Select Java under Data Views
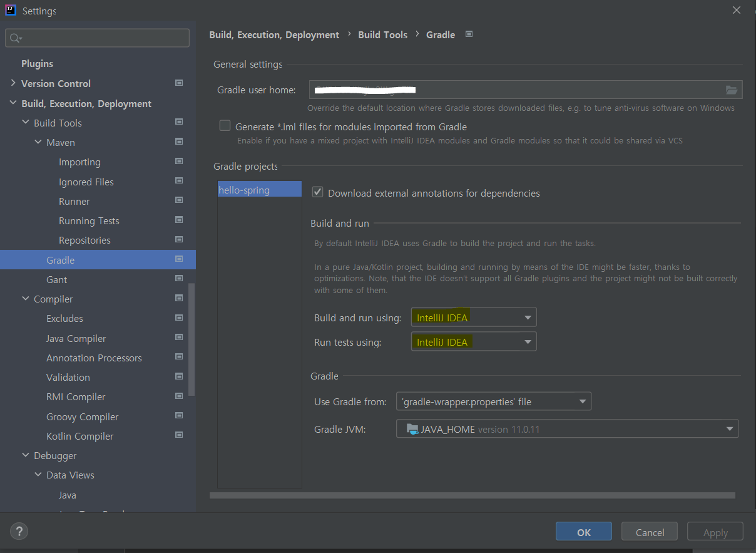756x553 pixels. pos(68,495)
